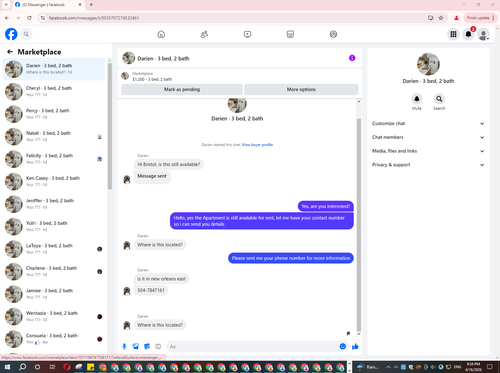Viewport: 500px width, 373px height.
Task: Open the Windows notification center icon
Action: (490, 367)
